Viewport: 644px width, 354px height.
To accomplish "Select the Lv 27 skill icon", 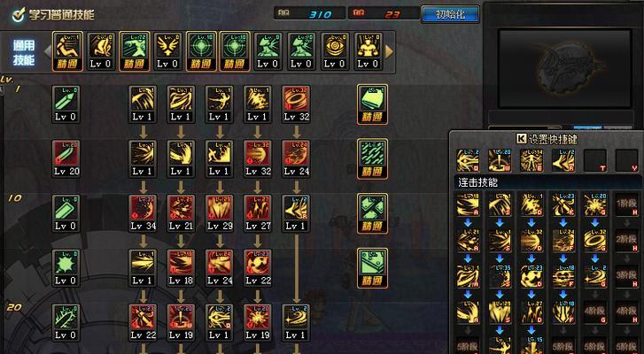I will coord(258,213).
